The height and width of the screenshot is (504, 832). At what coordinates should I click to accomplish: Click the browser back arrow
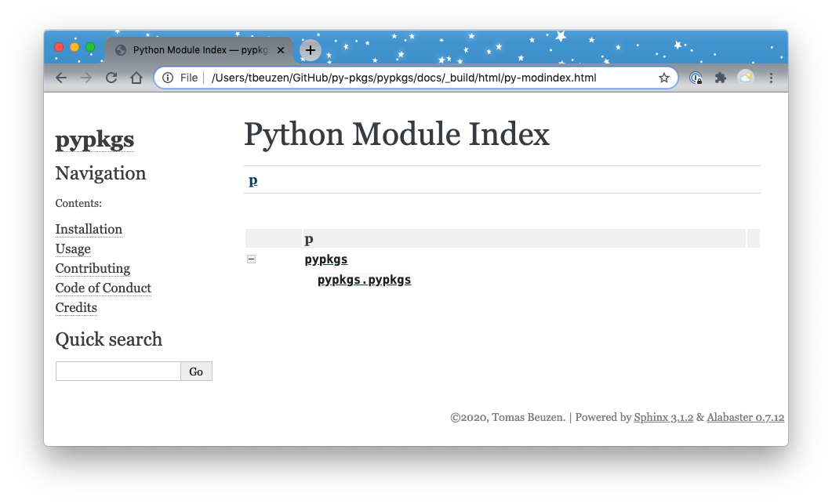pos(61,78)
